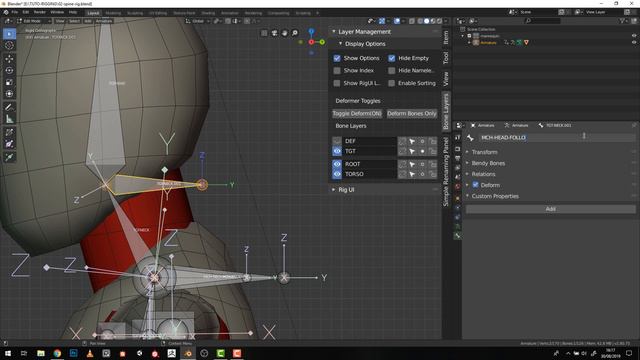This screenshot has height=360, width=640.
Task: Select the Annotate pencil tool
Action: tap(9, 107)
